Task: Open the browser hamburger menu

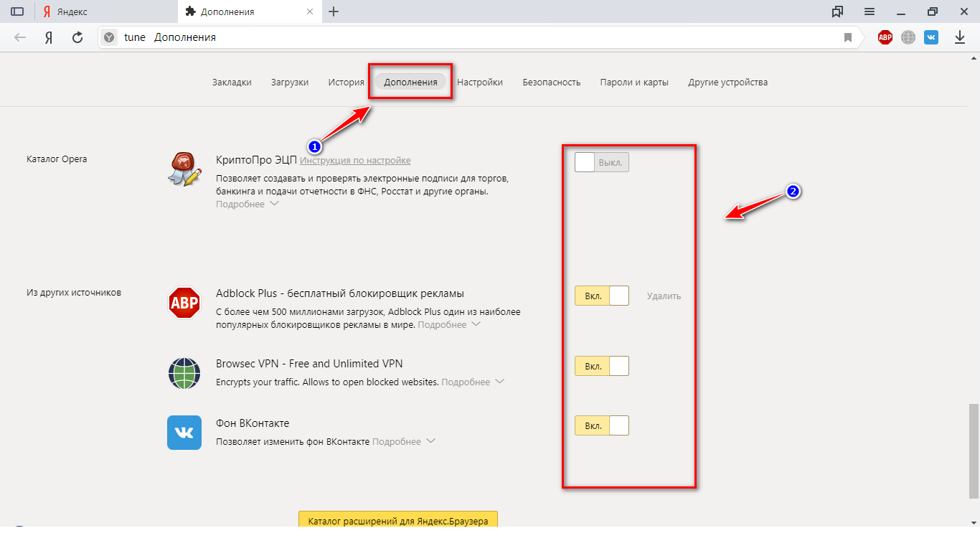Action: tap(870, 11)
